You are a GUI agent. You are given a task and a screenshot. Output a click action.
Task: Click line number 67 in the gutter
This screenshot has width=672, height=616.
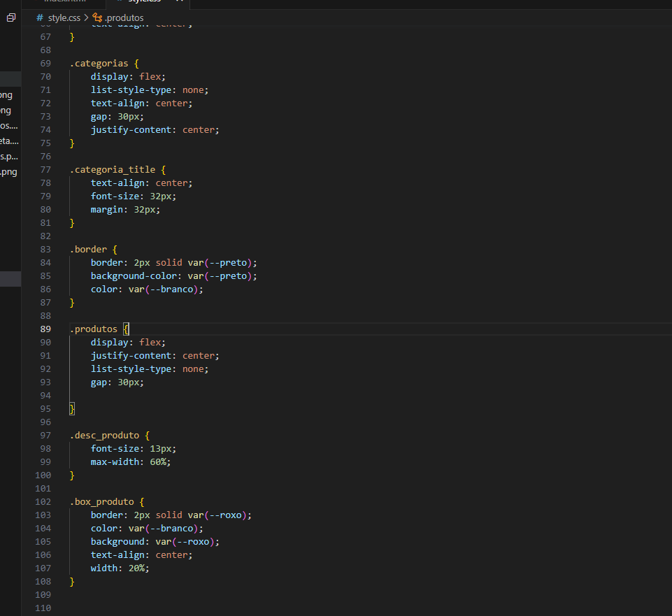(x=45, y=37)
